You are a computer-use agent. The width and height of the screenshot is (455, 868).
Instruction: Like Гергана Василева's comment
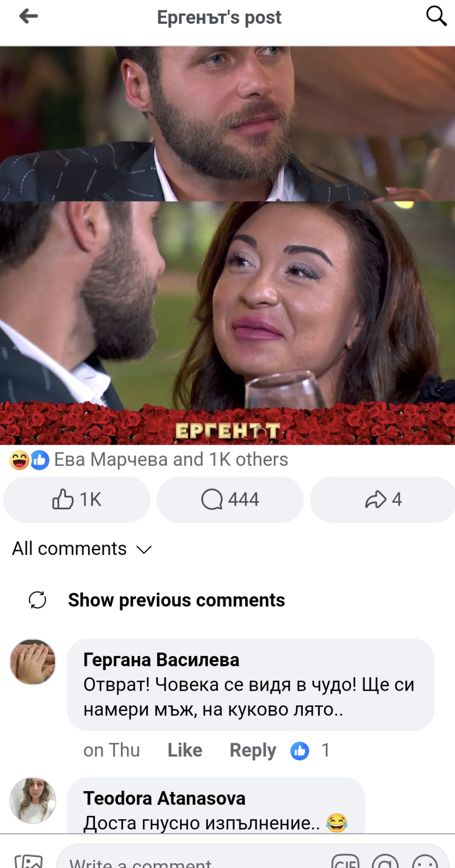(x=185, y=751)
